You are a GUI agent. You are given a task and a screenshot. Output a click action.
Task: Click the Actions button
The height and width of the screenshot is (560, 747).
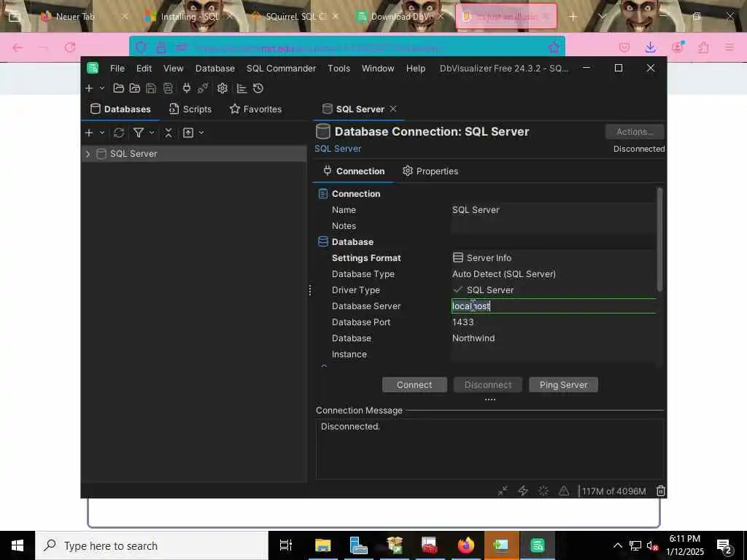635,131
